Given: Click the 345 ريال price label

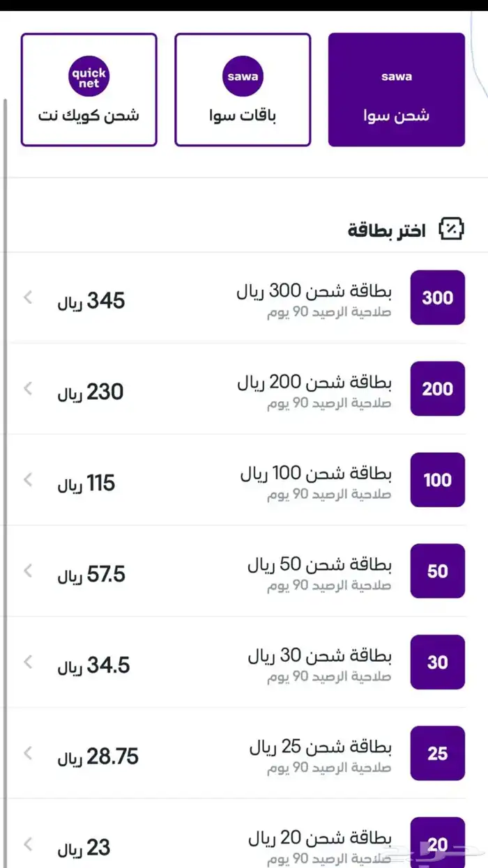Looking at the screenshot, I should (x=91, y=300).
